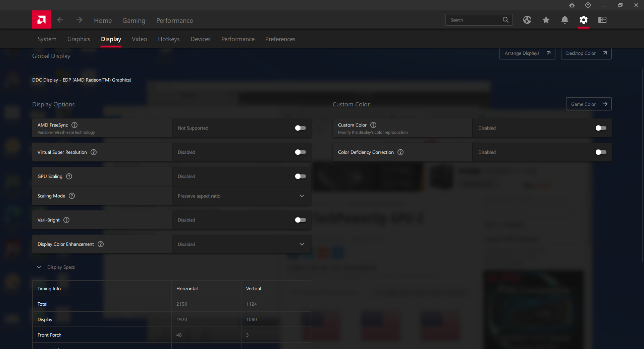
Task: Show GPU Scaling help icon
Action: 69,176
